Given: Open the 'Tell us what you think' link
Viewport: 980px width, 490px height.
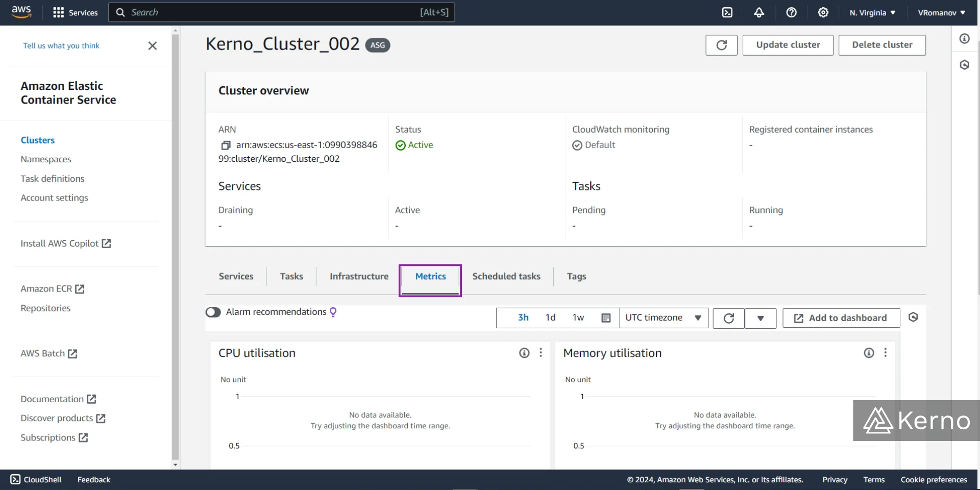Looking at the screenshot, I should tap(61, 45).
